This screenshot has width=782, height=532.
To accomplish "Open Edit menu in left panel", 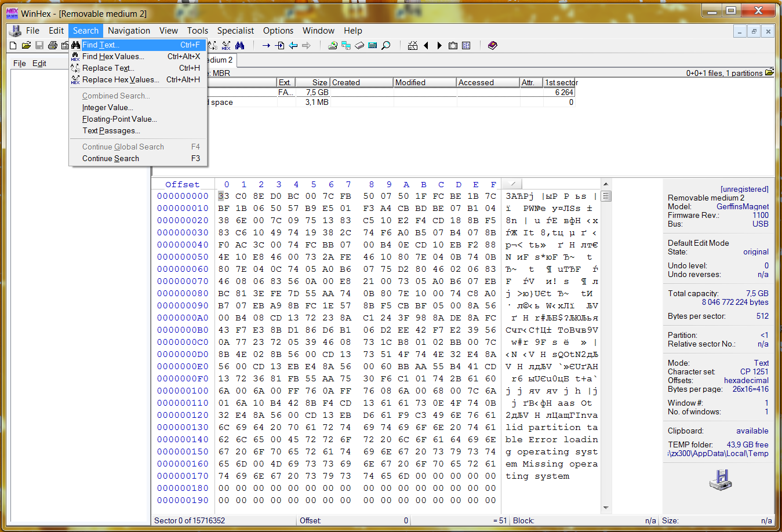I will click(39, 63).
